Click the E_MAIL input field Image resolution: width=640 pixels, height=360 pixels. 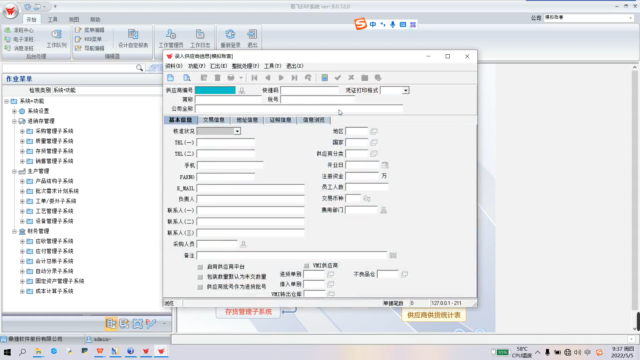(251, 188)
